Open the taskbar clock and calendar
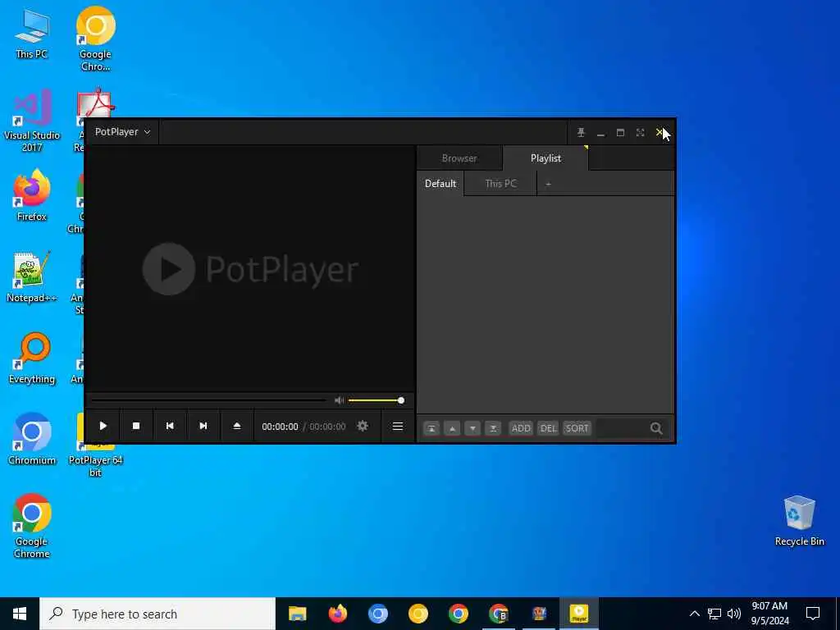This screenshot has width=840, height=630. (769, 614)
